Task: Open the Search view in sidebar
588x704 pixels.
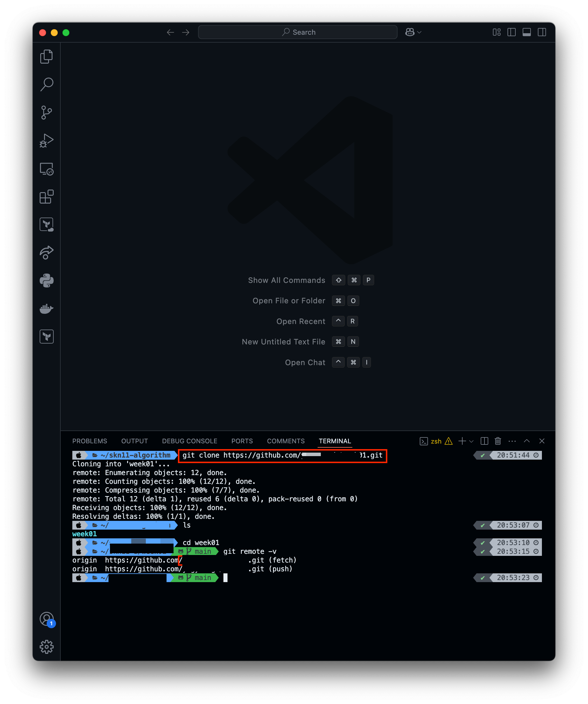Action: pyautogui.click(x=46, y=84)
